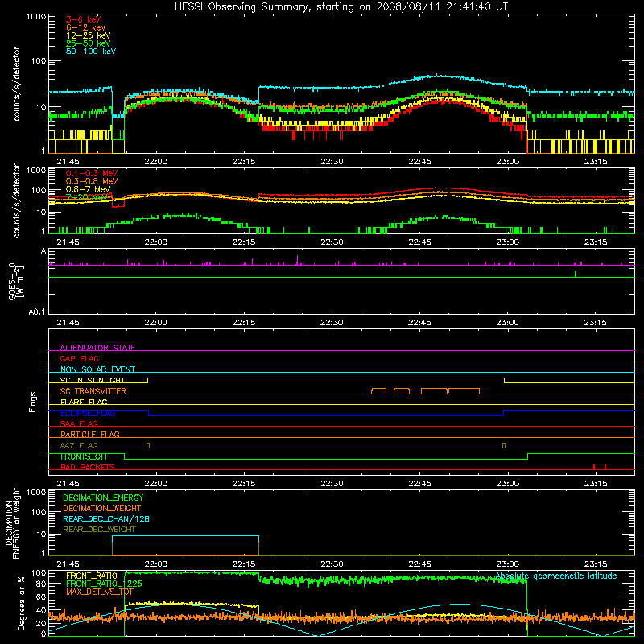Screen dimensions: 644x644
Task: Click the DECIMATION_WEIGHT legend label
Action: pos(102,508)
